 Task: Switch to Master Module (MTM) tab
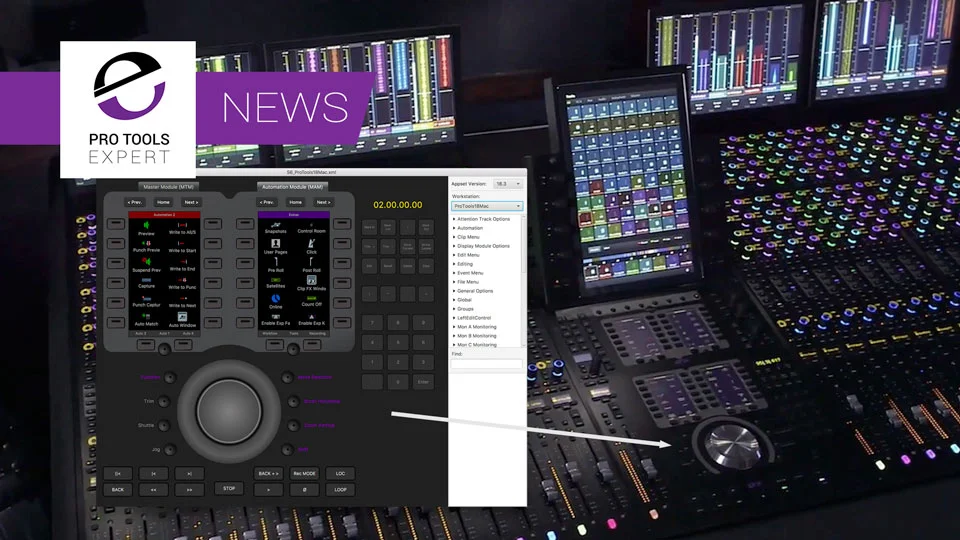click(168, 187)
